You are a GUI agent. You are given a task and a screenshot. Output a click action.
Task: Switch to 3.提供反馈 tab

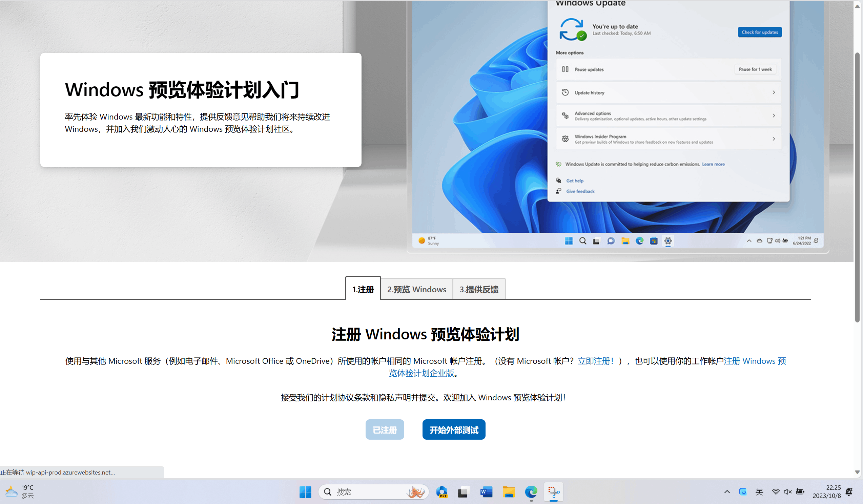(479, 289)
